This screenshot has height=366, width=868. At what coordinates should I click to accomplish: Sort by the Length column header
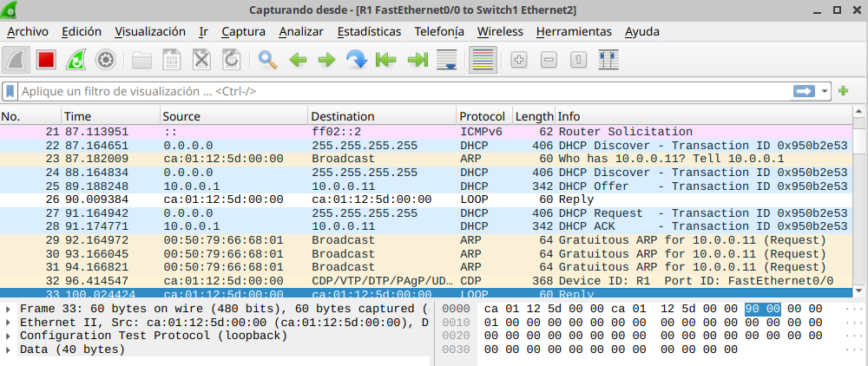click(x=534, y=117)
